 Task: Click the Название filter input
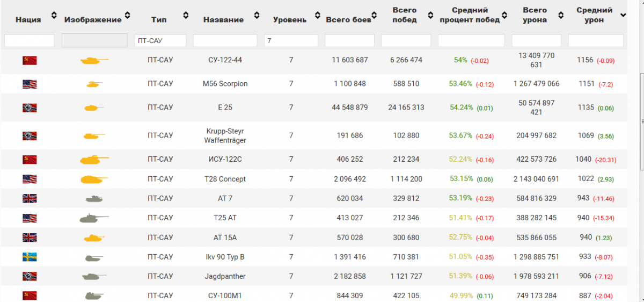tap(225, 40)
